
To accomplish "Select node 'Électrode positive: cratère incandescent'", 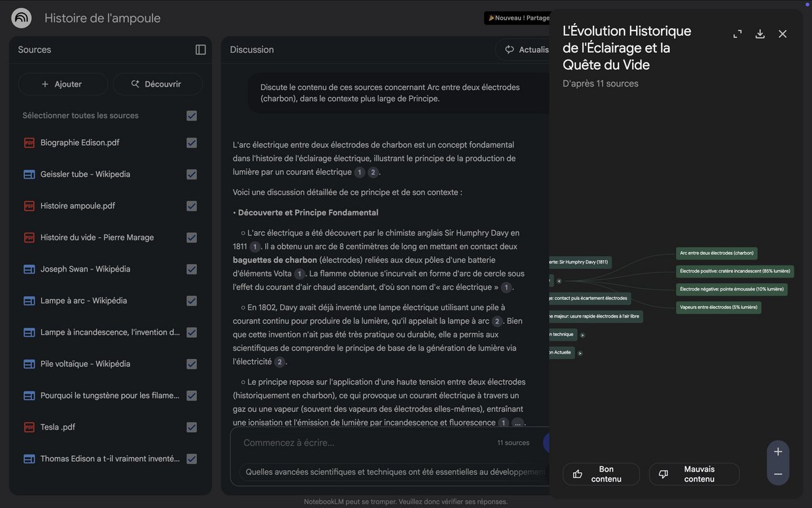I will tap(735, 272).
